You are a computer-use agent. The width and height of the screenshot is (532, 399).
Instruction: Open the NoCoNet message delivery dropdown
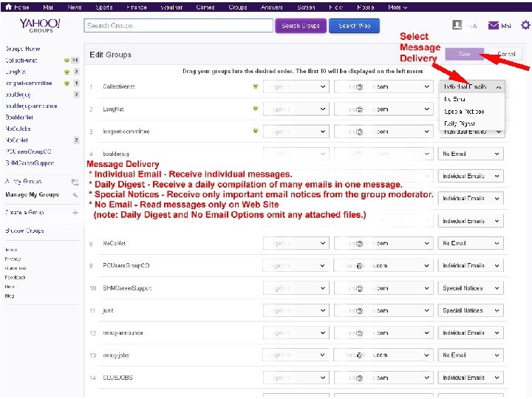click(x=471, y=243)
